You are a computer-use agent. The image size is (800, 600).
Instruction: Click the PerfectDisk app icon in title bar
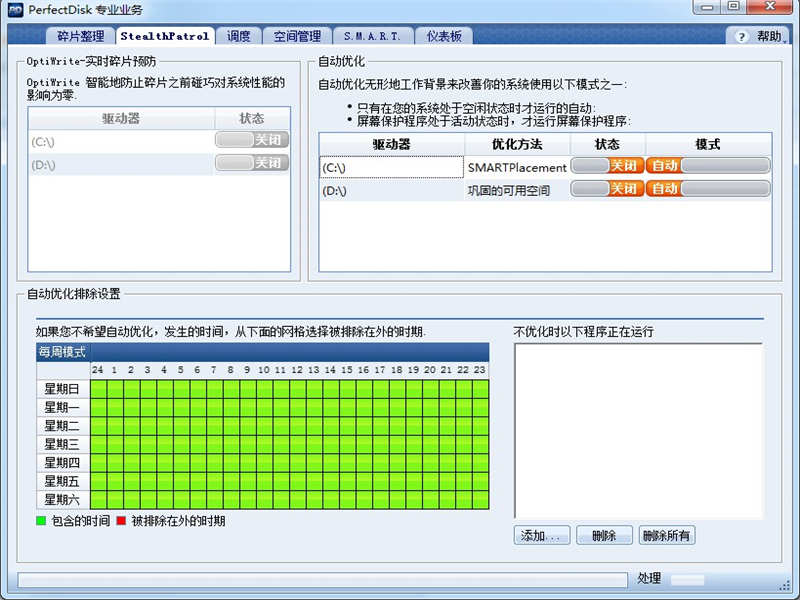coord(16,9)
